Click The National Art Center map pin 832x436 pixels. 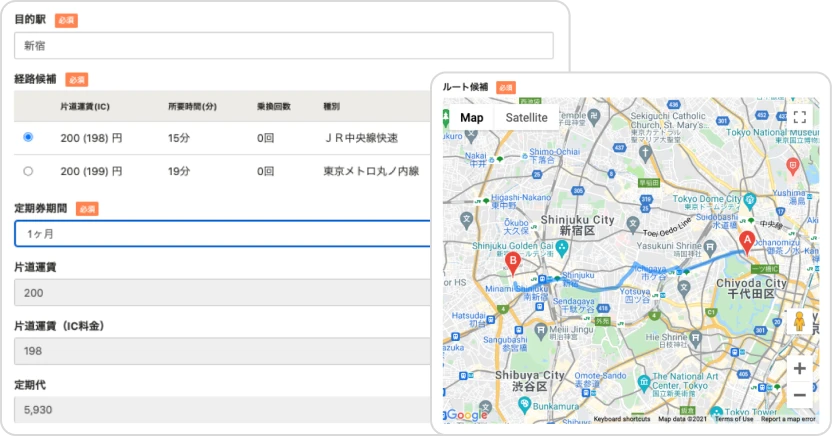click(644, 381)
